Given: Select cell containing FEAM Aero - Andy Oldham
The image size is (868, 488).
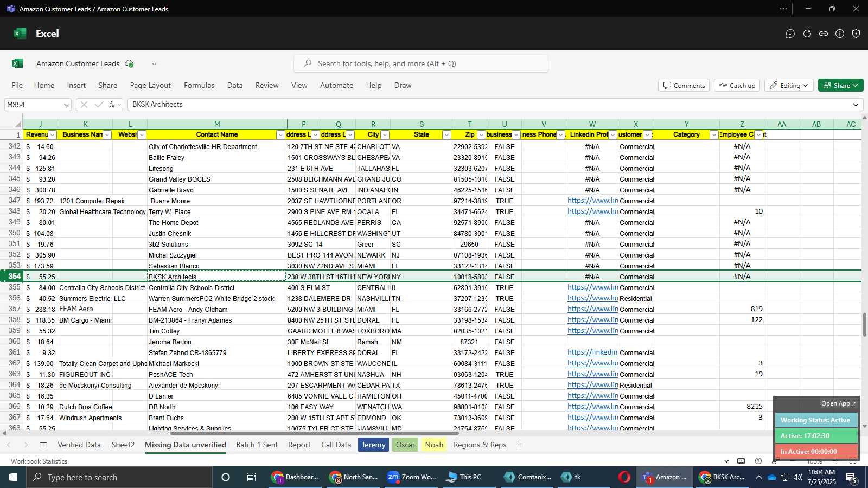Looking at the screenshot, I should point(216,309).
